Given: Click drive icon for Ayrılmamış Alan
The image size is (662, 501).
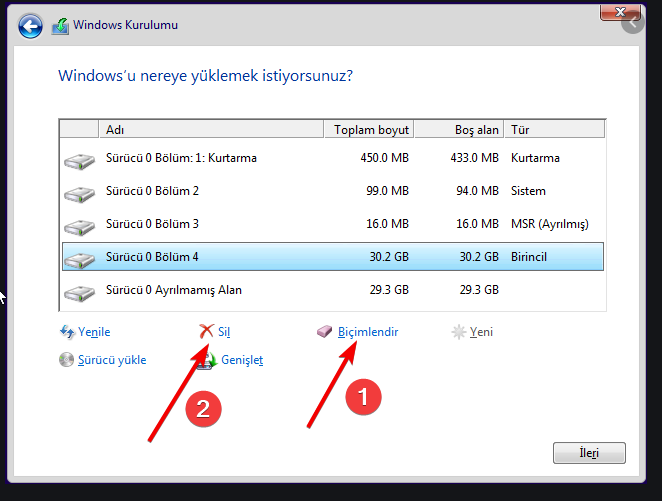Looking at the screenshot, I should pyautogui.click(x=79, y=293).
